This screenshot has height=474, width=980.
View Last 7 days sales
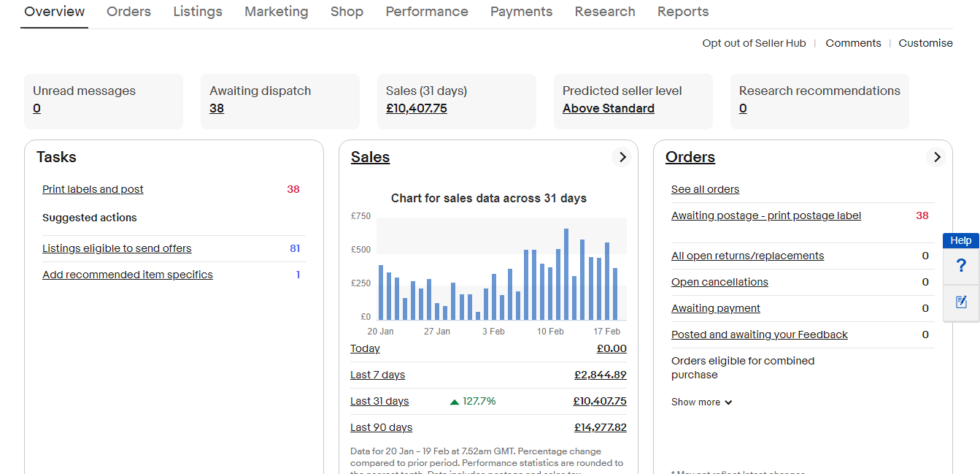pyautogui.click(x=377, y=375)
